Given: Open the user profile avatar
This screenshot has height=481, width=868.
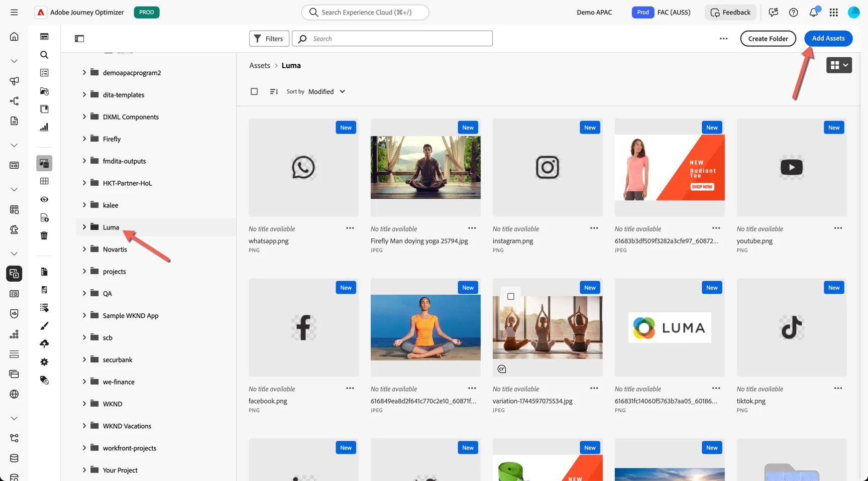Looking at the screenshot, I should pyautogui.click(x=854, y=13).
